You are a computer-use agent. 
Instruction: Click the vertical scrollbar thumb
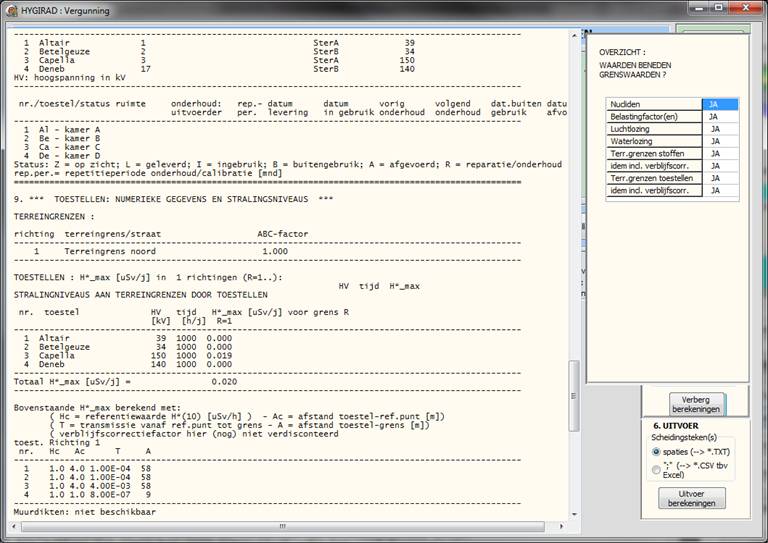click(574, 396)
